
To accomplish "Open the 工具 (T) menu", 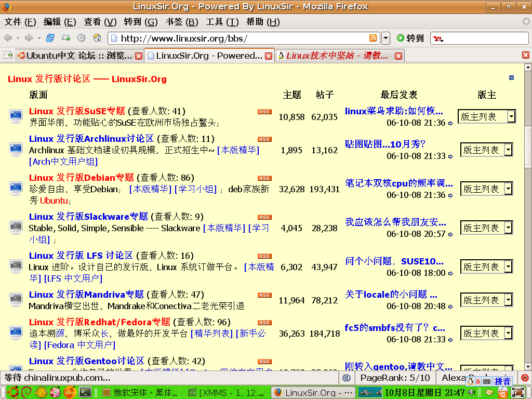I will (x=222, y=22).
